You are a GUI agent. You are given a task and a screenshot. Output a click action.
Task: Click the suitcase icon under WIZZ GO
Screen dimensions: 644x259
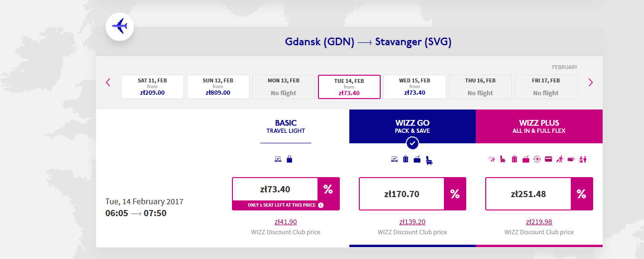405,159
